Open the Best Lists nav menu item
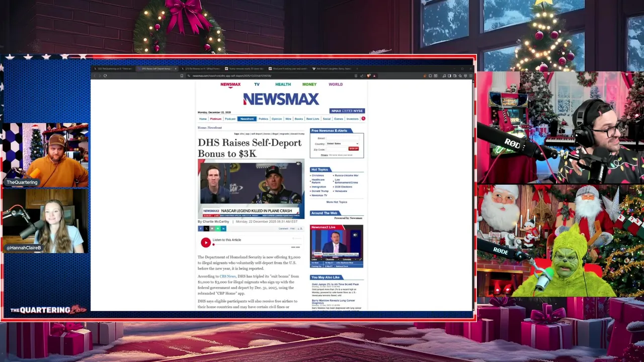This screenshot has height=362, width=644. (312, 119)
